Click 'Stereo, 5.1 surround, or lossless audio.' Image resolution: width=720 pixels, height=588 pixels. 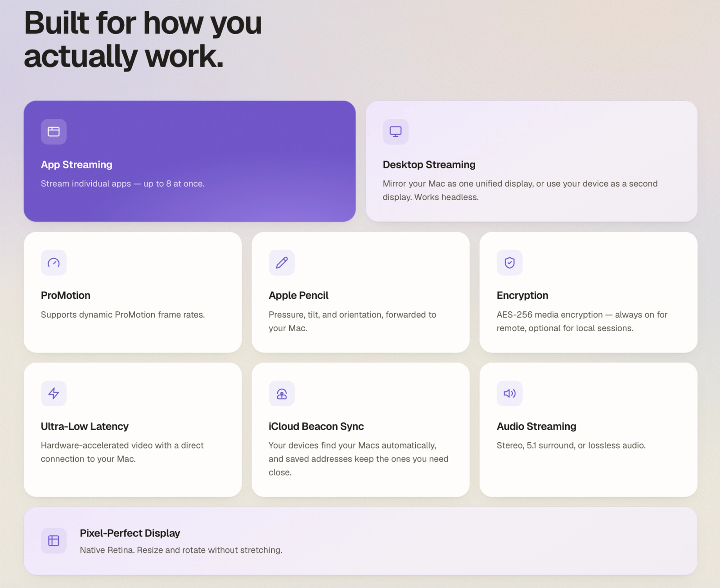(571, 445)
